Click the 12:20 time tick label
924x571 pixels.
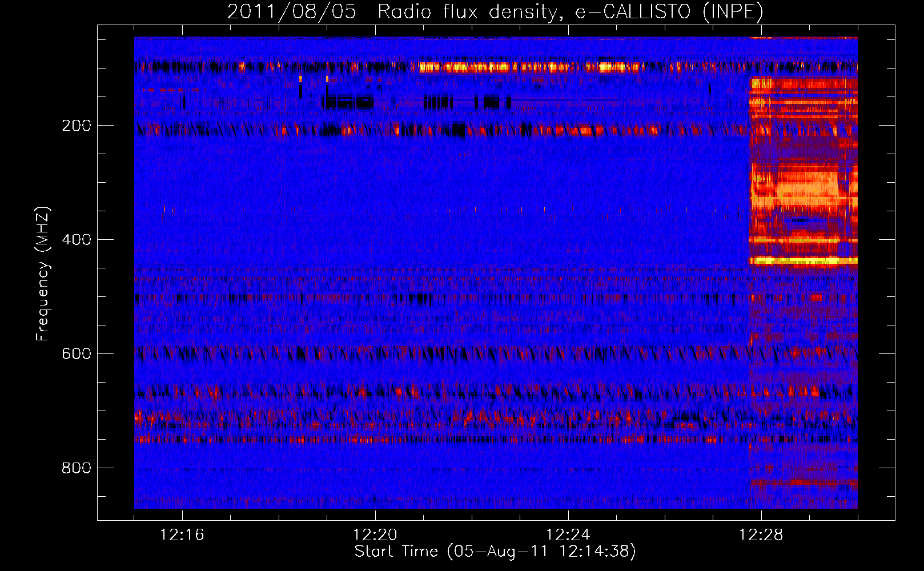coord(375,535)
